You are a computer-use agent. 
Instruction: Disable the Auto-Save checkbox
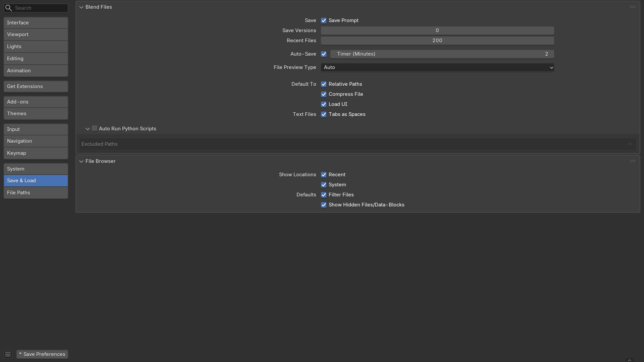coord(324,54)
